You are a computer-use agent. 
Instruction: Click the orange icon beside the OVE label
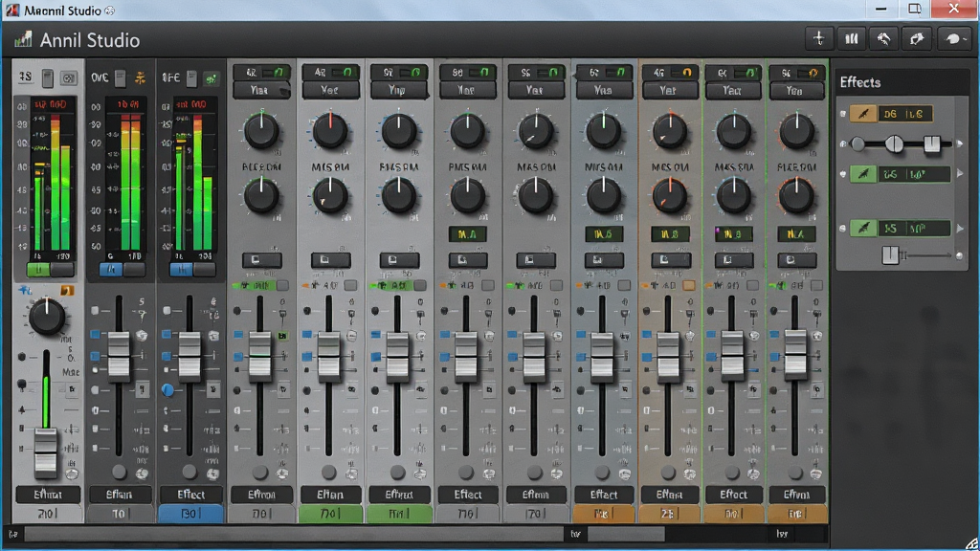(x=140, y=78)
